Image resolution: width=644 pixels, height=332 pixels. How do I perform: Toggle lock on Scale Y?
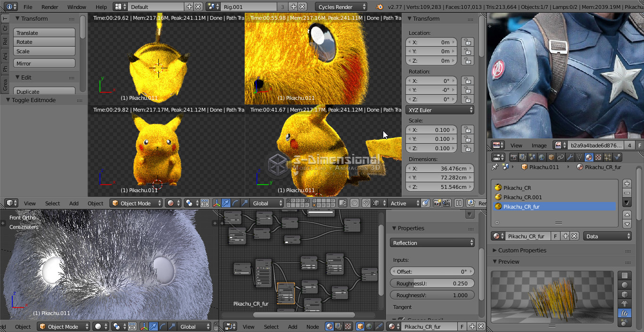tap(467, 139)
